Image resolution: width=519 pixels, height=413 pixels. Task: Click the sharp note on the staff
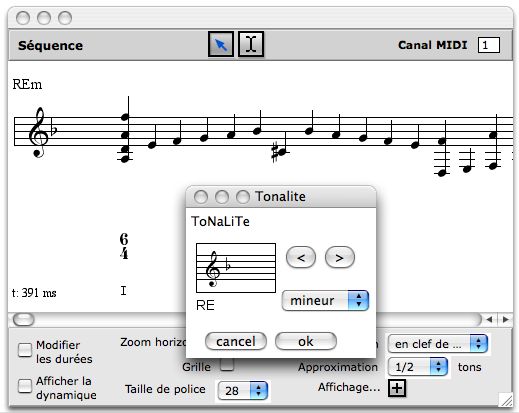[x=279, y=152]
